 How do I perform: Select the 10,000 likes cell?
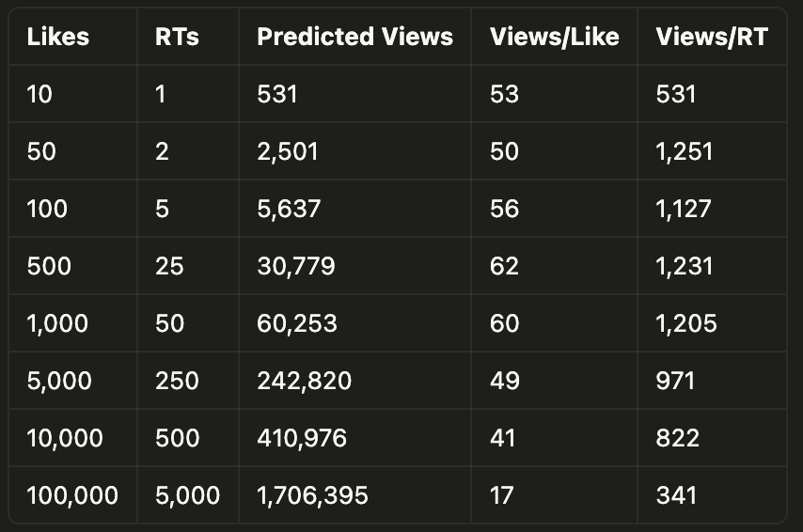[x=65, y=438]
